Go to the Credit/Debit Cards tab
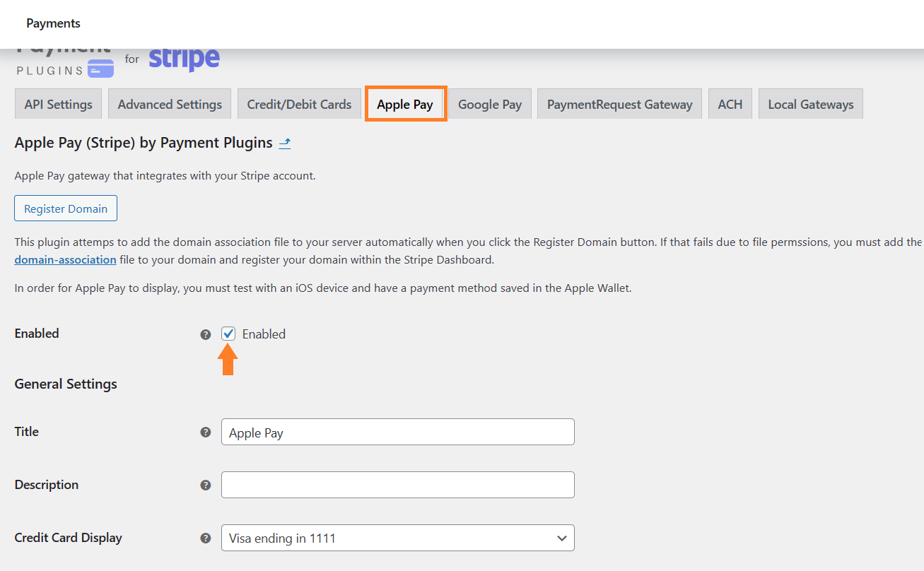Viewport: 924px width, 571px height. 299,104
